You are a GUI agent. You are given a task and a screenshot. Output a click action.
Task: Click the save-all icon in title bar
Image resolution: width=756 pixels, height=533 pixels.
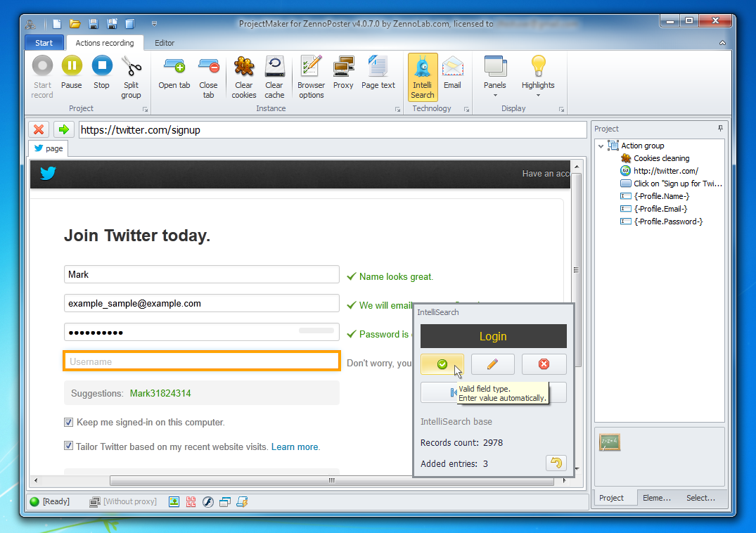pyautogui.click(x=112, y=24)
